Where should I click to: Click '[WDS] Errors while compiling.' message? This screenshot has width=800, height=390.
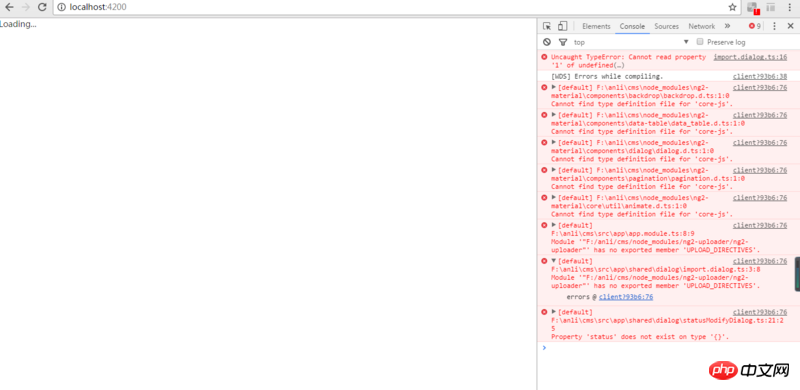[607, 77]
